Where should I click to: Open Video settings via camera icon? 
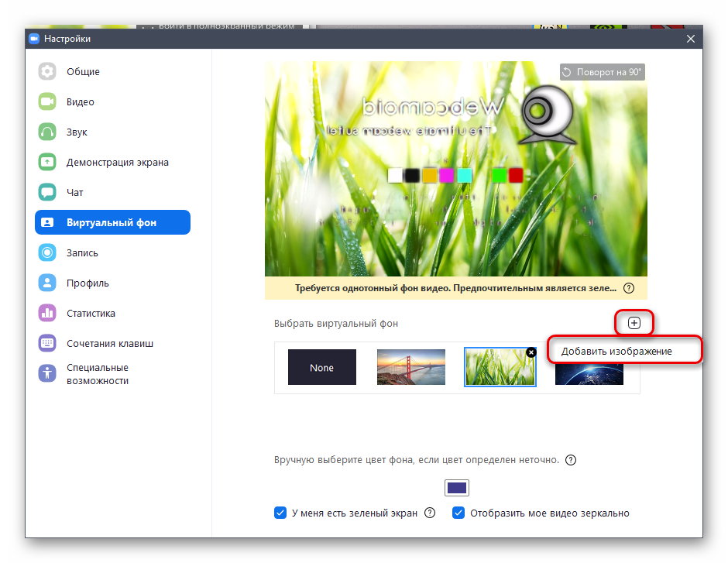click(47, 102)
